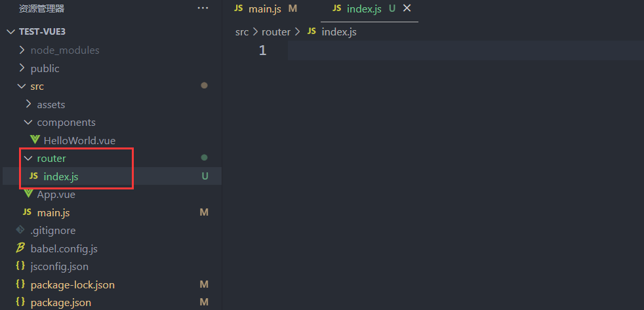Click the braces icon beside jsconfig.json

(20, 267)
